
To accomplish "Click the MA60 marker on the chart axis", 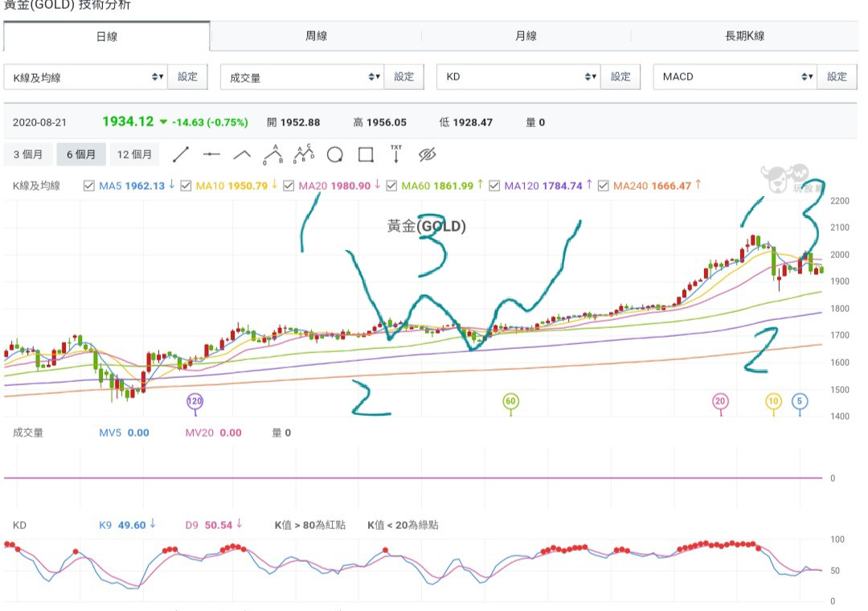I will (510, 400).
